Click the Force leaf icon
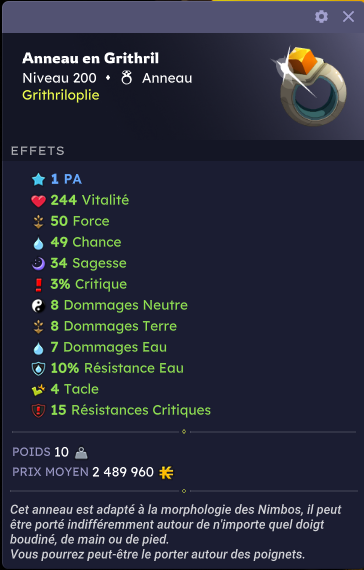The height and width of the screenshot is (570, 364). coord(38,221)
